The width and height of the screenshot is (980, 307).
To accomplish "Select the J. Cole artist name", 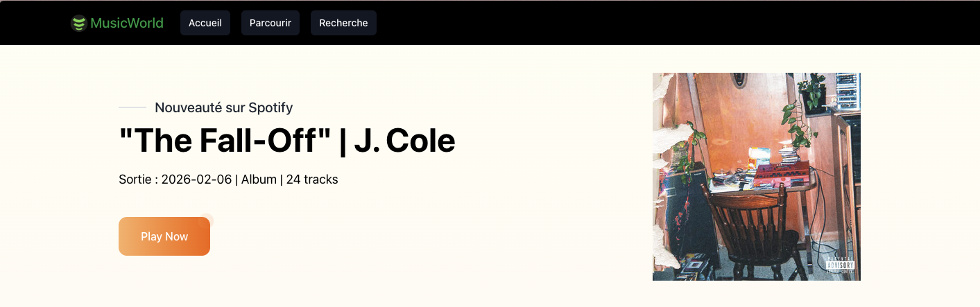I will [x=404, y=141].
